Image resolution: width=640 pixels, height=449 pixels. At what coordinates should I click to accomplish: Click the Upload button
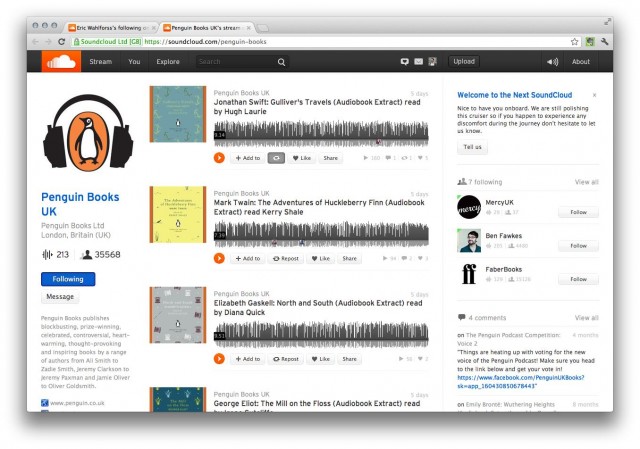(464, 62)
